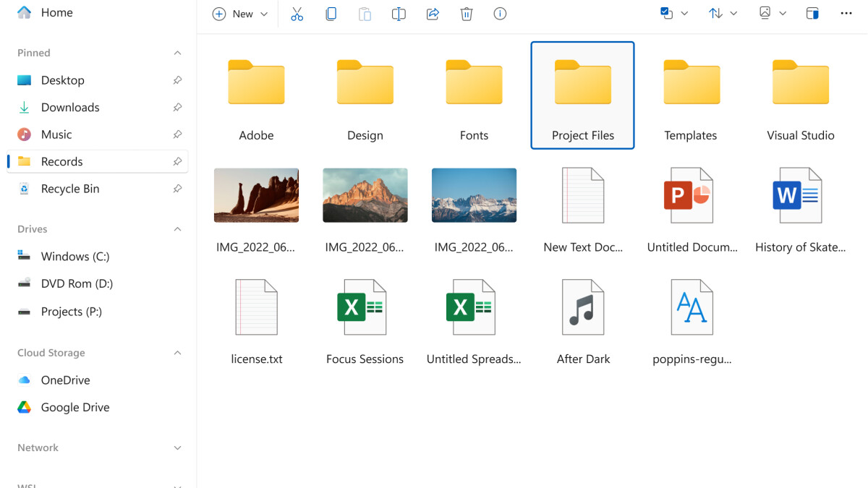This screenshot has height=488, width=868.
Task: Expand the Network section
Action: click(177, 448)
